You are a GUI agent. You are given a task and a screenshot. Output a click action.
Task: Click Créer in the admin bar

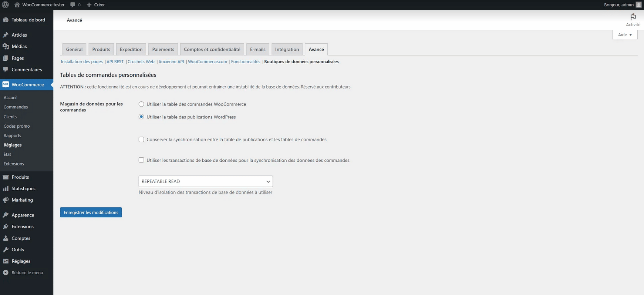coord(100,5)
